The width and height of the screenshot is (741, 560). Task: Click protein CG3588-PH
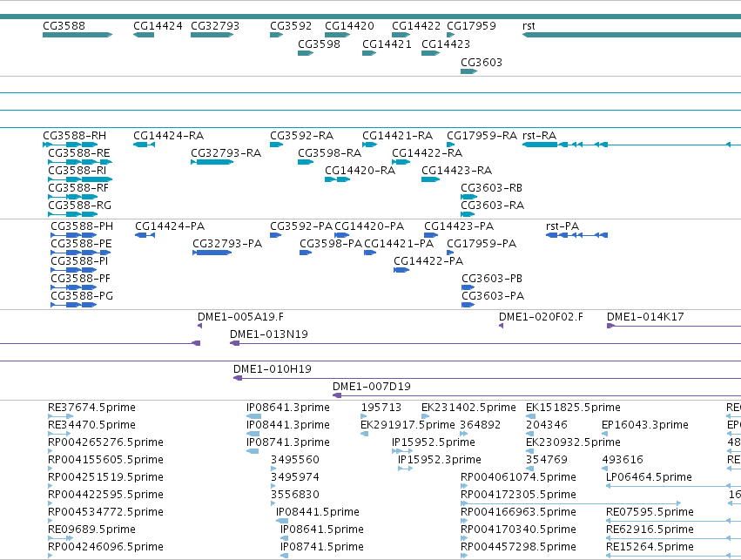(x=82, y=226)
